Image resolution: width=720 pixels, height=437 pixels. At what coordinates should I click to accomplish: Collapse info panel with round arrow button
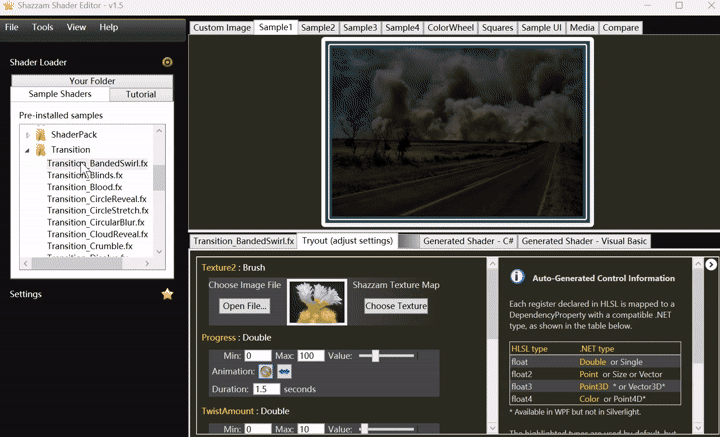pyautogui.click(x=711, y=264)
